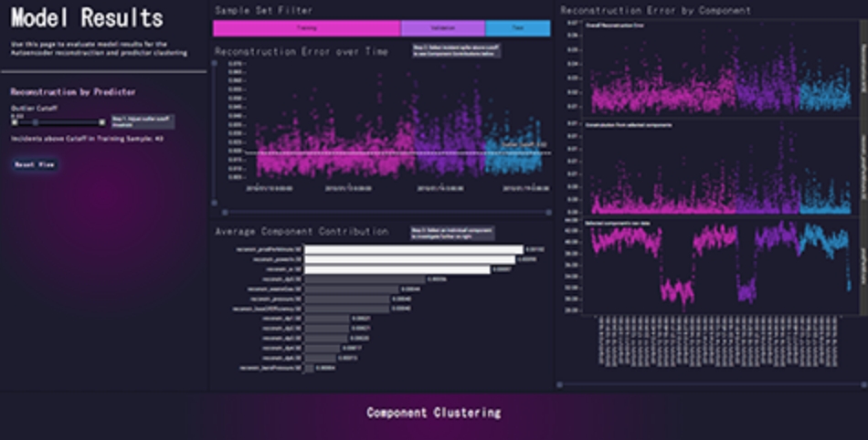
Task: Click the Reconstruction by Predictor heading
Action: point(72,92)
